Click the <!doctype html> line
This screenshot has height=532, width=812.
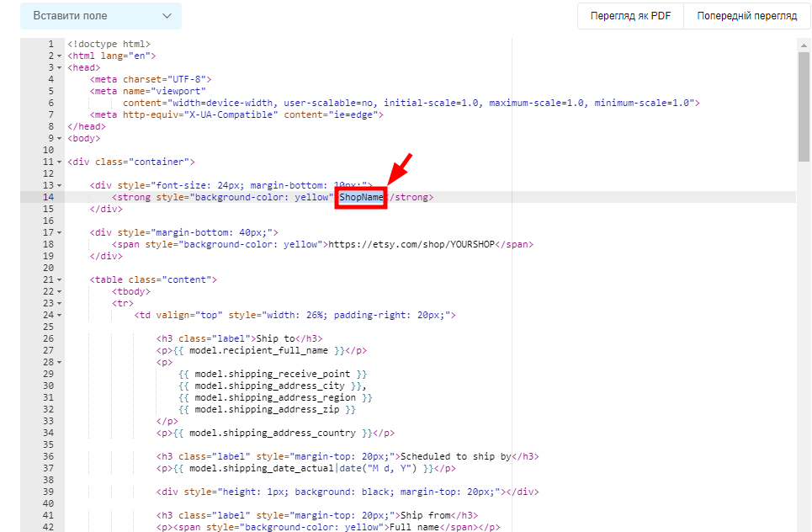[x=109, y=44]
